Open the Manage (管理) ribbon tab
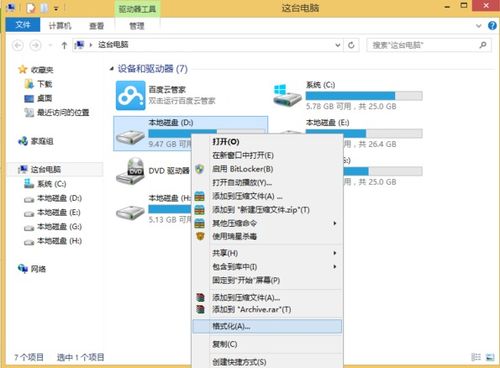This screenshot has height=368, width=500. coord(137,26)
